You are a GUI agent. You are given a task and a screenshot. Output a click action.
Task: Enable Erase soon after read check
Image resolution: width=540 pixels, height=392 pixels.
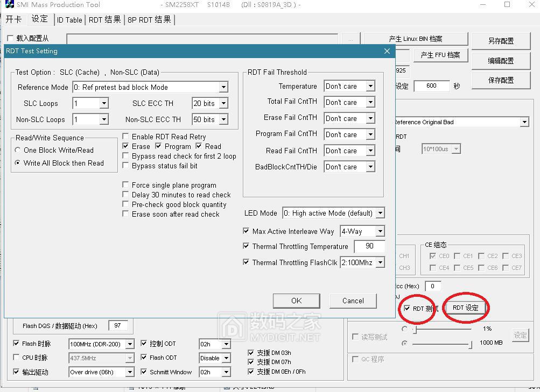click(x=125, y=214)
